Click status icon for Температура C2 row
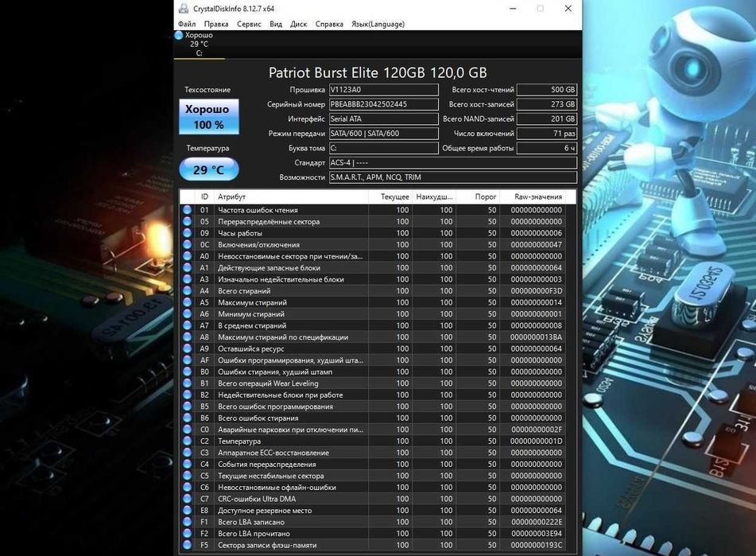 (x=187, y=441)
